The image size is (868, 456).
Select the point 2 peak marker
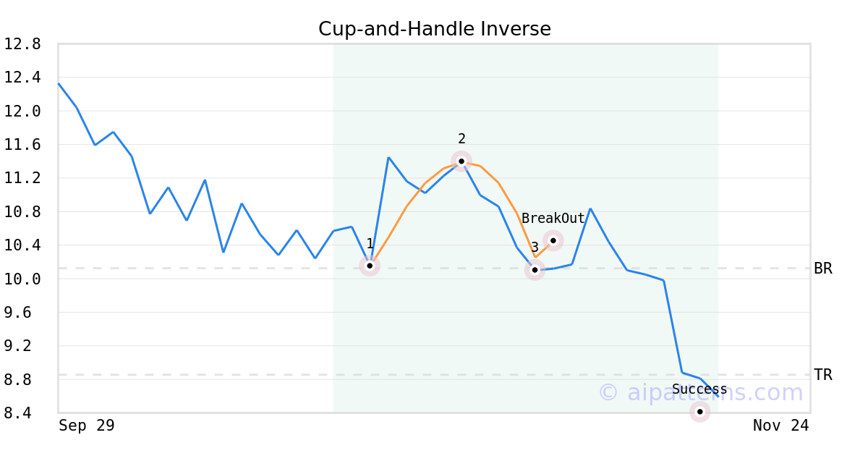(x=461, y=161)
